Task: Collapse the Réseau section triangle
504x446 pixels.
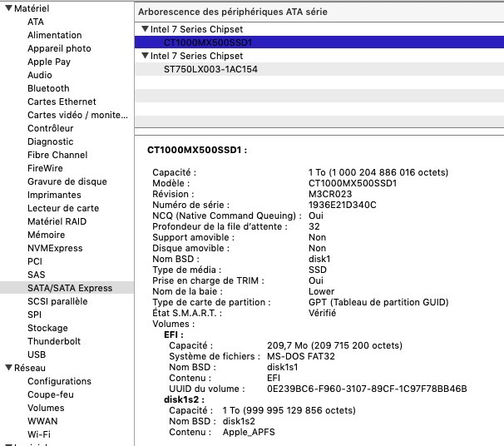Action: (x=8, y=368)
